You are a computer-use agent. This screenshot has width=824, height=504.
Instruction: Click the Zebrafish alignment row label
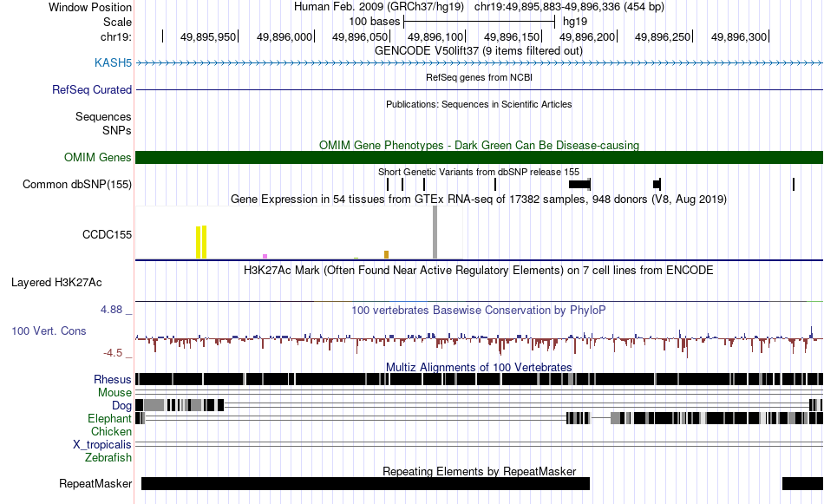108,458
